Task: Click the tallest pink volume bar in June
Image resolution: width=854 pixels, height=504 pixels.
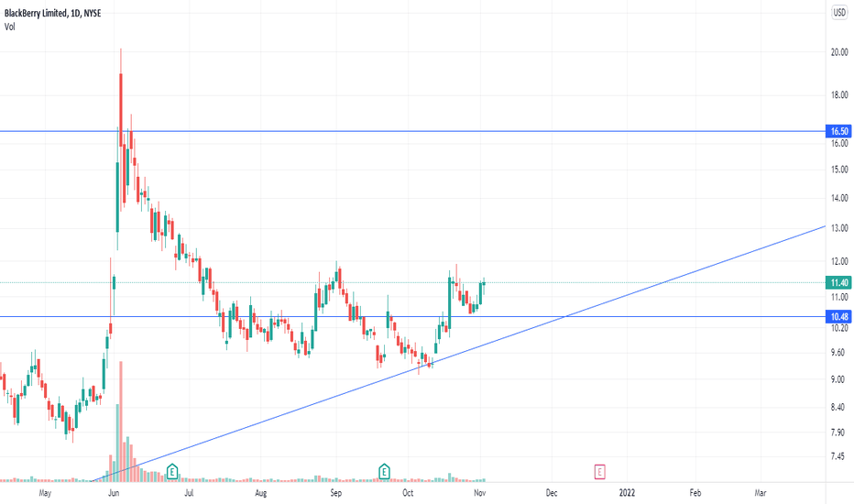Action: pyautogui.click(x=121, y=422)
